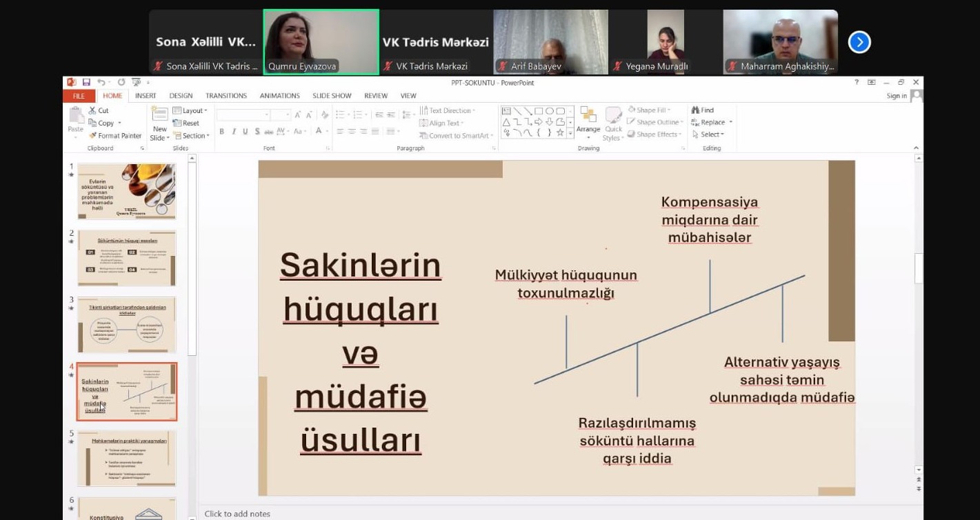Start slideshow from Quick Access Toolbar icon
The width and height of the screenshot is (980, 520).
(x=137, y=82)
